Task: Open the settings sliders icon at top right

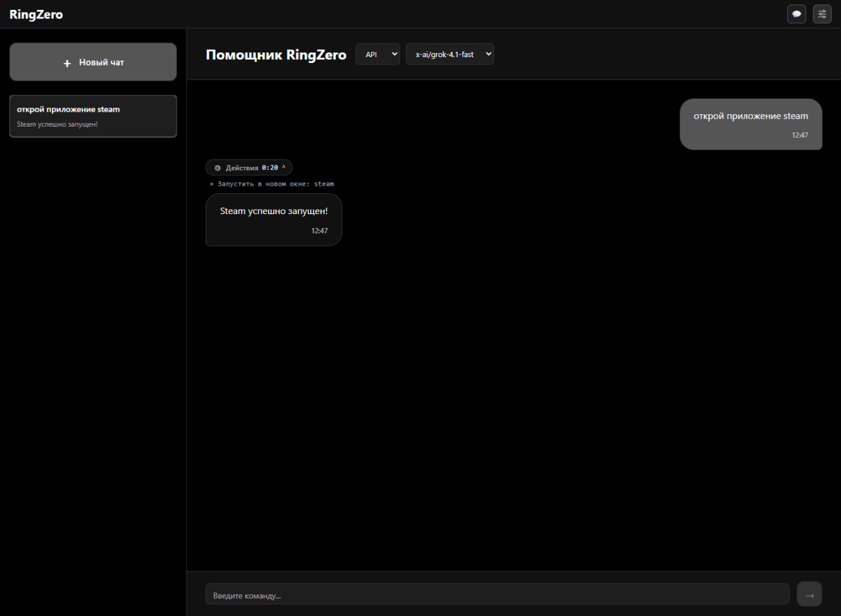Action: tap(822, 14)
